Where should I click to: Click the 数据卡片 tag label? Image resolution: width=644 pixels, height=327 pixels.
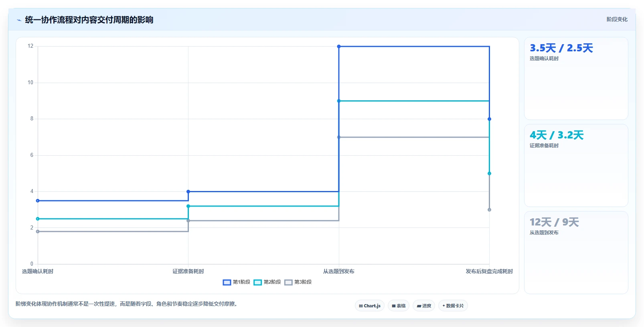[x=455, y=306]
